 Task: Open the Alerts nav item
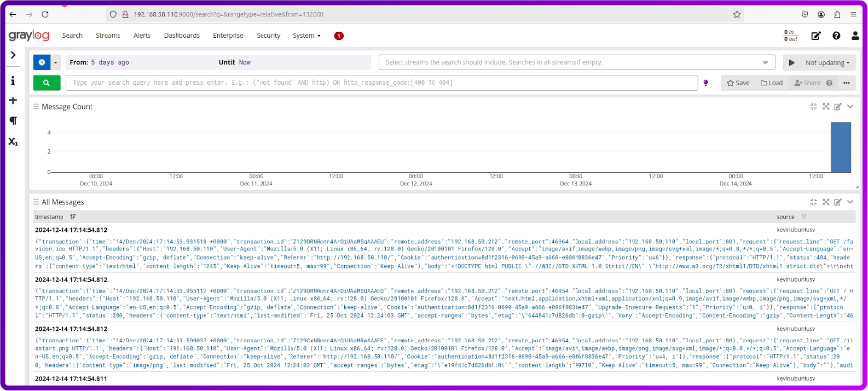click(142, 36)
